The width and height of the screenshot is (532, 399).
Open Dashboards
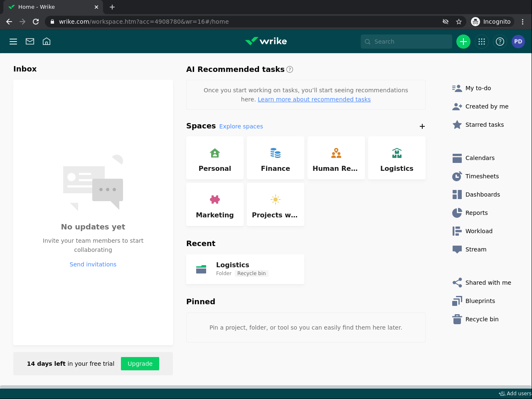[476, 195]
